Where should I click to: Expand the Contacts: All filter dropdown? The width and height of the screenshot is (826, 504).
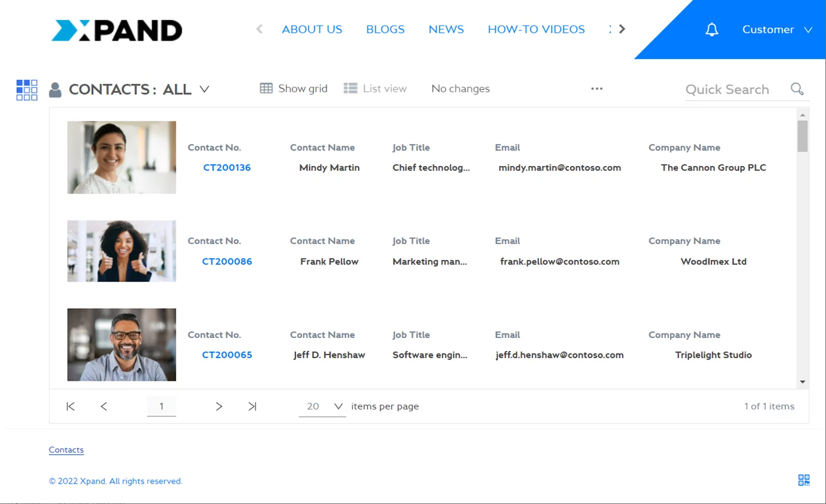204,89
